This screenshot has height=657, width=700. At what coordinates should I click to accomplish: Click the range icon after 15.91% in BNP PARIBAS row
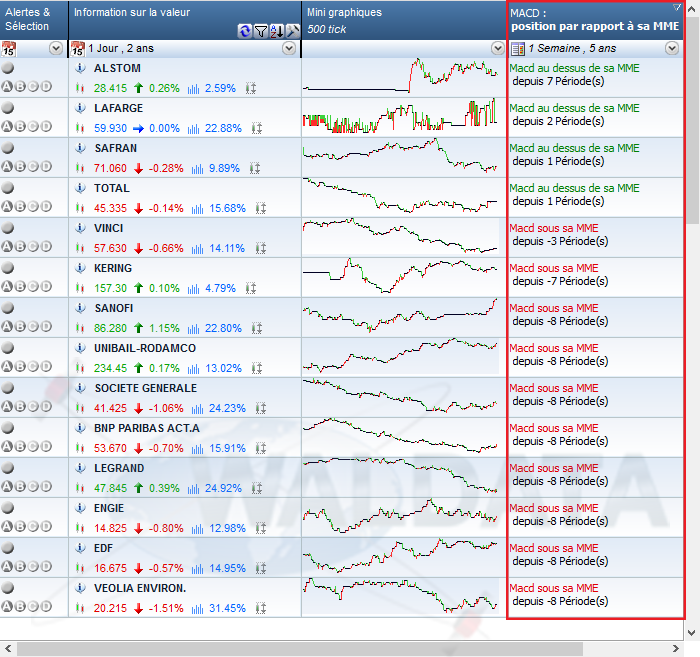[x=261, y=448]
